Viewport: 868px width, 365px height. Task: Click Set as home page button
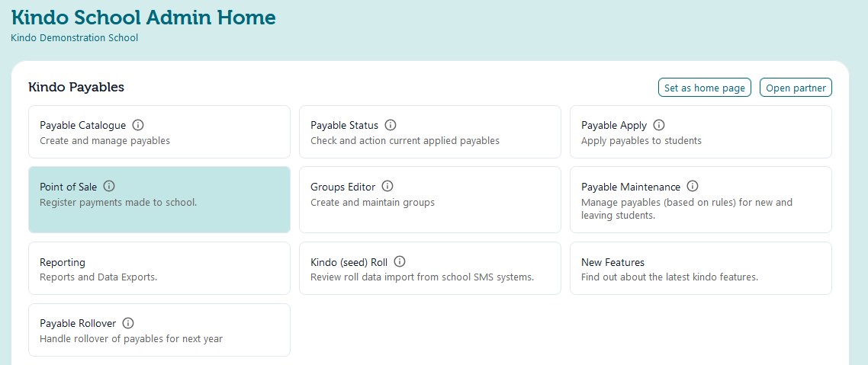pyautogui.click(x=705, y=88)
